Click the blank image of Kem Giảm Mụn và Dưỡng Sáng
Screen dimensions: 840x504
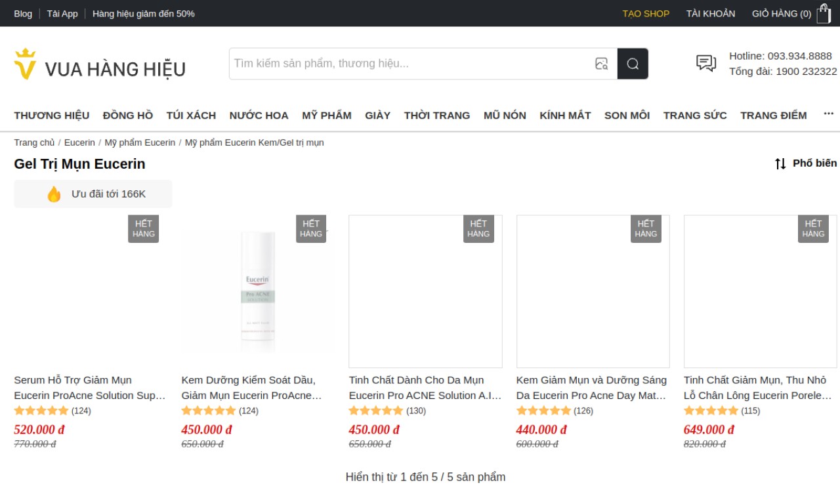click(x=593, y=291)
